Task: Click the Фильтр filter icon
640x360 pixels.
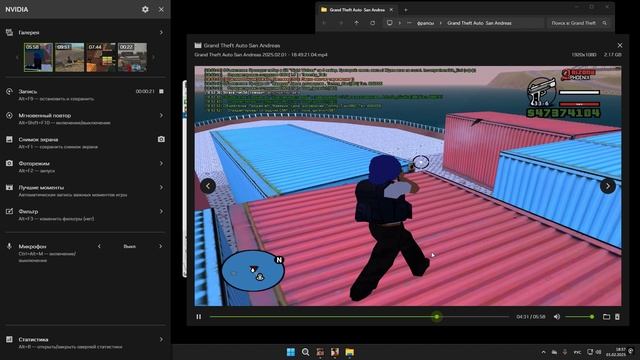Action: [9, 211]
